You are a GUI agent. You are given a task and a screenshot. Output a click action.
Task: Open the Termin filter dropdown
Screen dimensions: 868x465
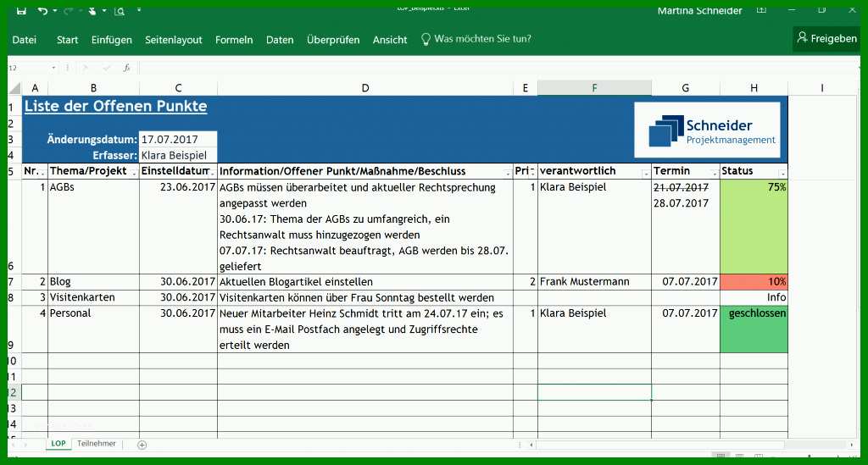(x=715, y=174)
